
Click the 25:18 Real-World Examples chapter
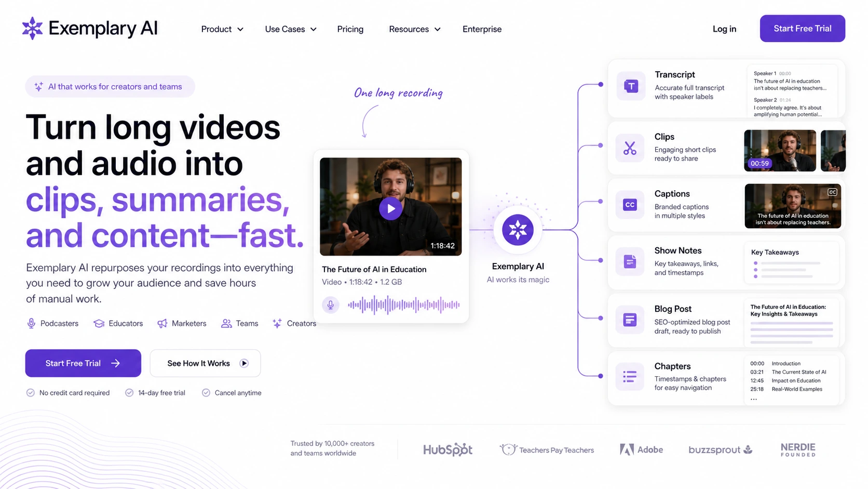(786, 389)
